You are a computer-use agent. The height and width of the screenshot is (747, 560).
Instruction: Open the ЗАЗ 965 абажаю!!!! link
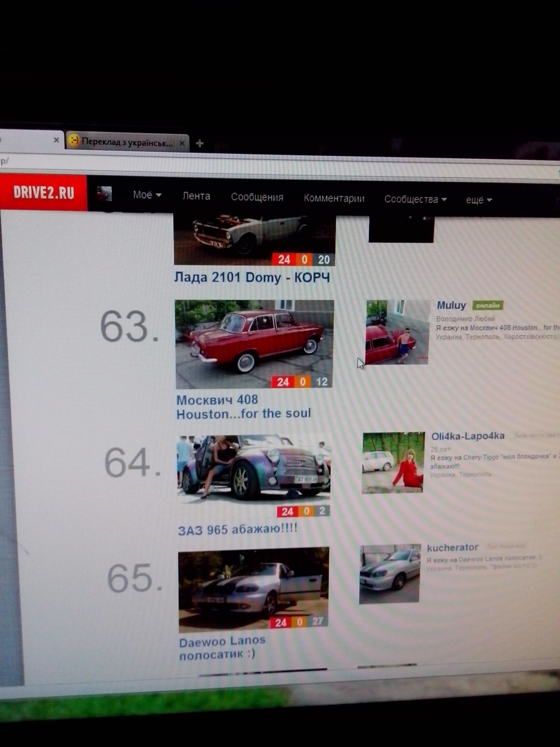point(237,529)
